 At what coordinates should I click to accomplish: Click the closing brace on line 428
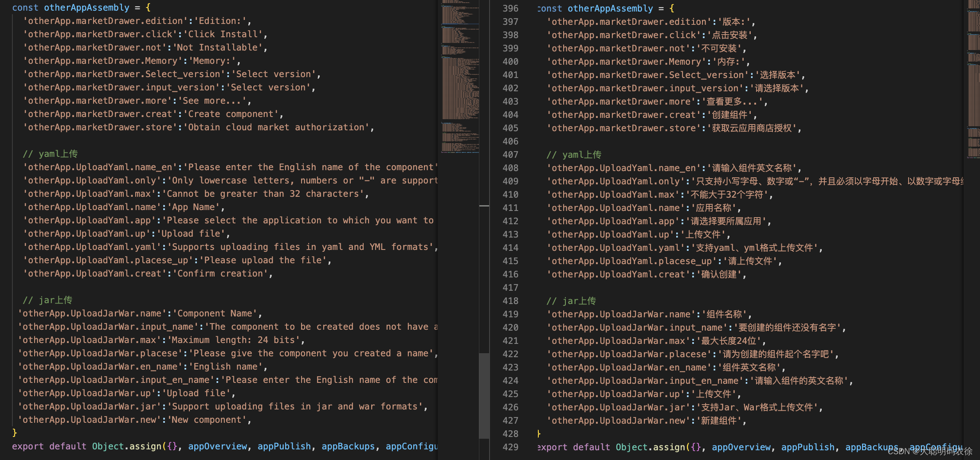[x=538, y=434]
